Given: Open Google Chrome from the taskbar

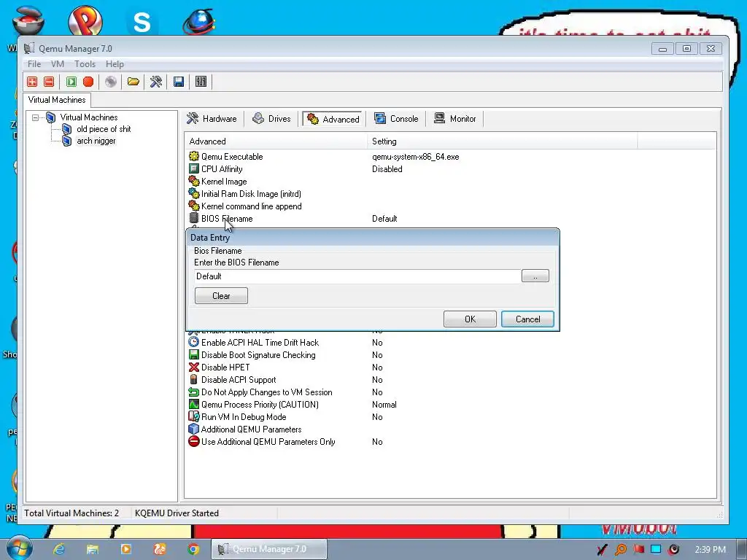Looking at the screenshot, I should (193, 549).
